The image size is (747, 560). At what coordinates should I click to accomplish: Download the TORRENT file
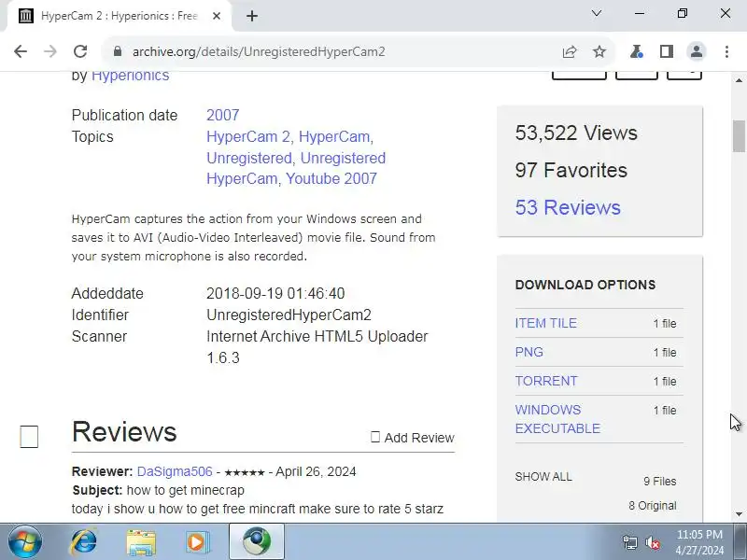point(546,381)
